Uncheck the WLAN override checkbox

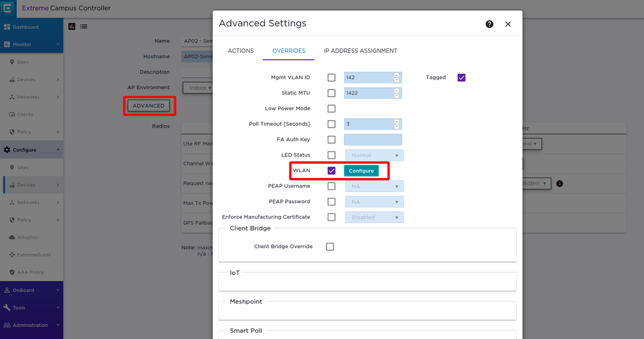pos(332,171)
